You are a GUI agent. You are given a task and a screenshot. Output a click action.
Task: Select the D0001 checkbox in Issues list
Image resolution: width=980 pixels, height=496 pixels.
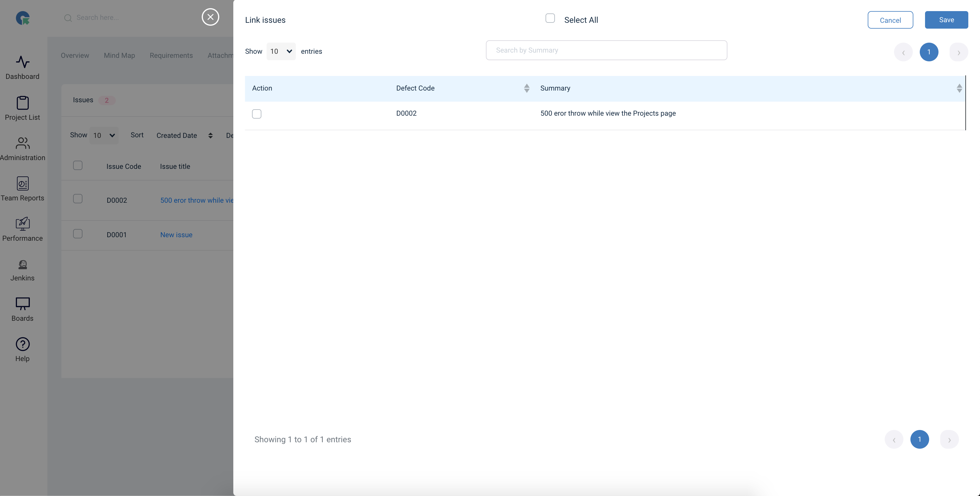[77, 234]
